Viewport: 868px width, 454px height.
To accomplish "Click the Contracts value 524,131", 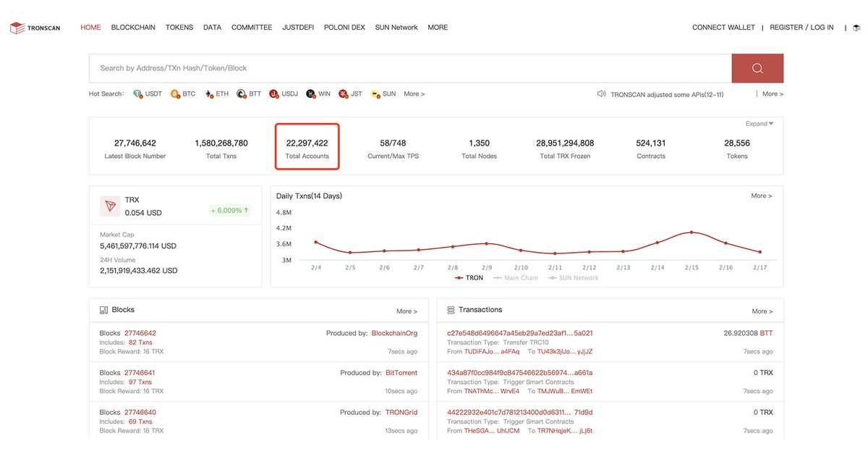I will pos(651,143).
